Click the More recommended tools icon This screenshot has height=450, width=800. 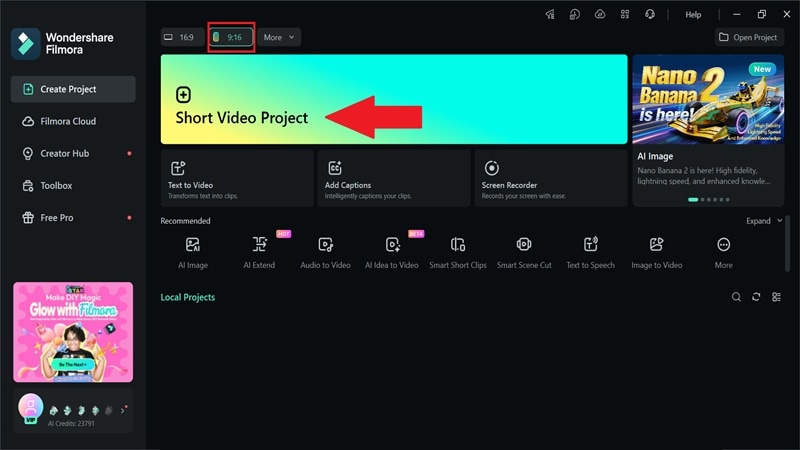tap(723, 245)
